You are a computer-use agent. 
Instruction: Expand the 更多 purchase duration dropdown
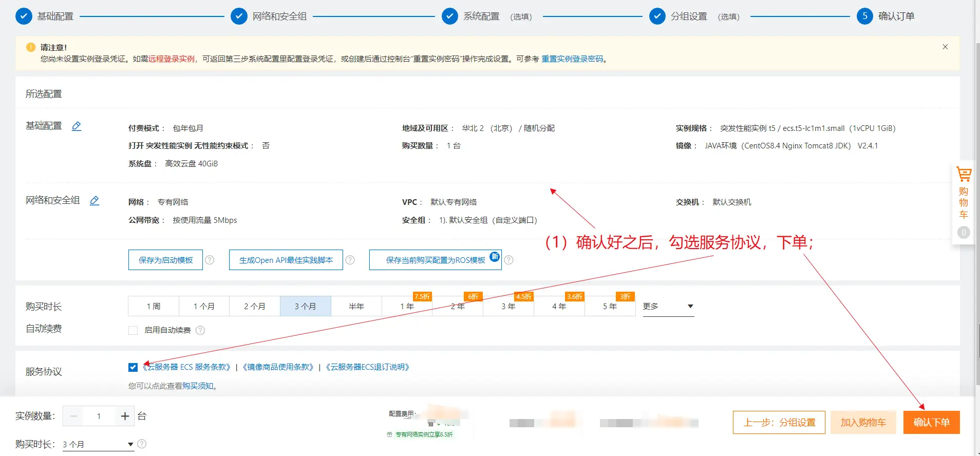668,307
